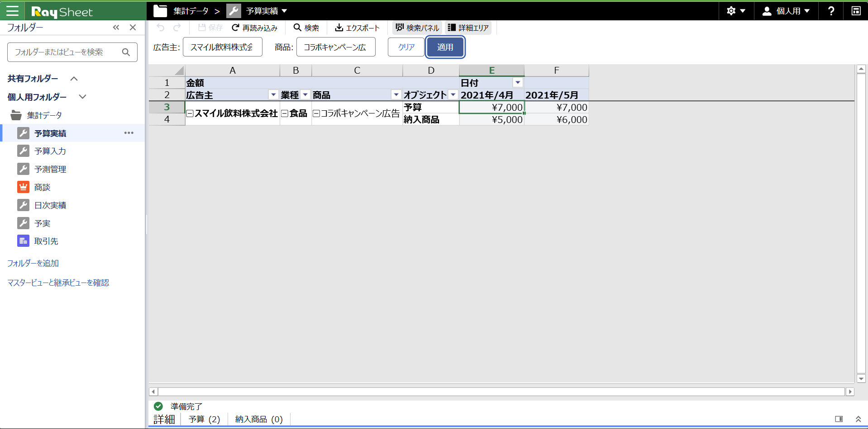Viewport: 868px width, 429px height.
Task: Click the horizontal scrollbar right arrow
Action: click(x=850, y=391)
